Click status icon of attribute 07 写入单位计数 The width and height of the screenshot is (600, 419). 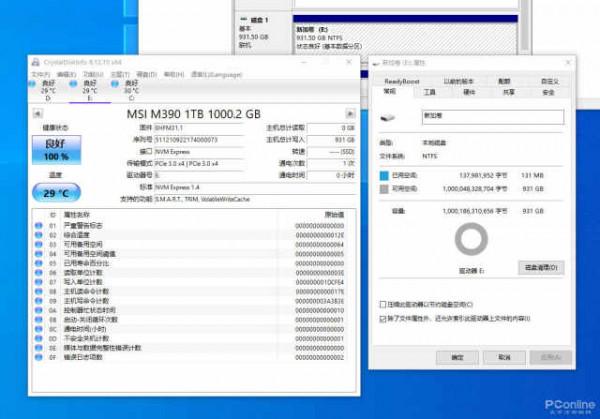pos(38,282)
